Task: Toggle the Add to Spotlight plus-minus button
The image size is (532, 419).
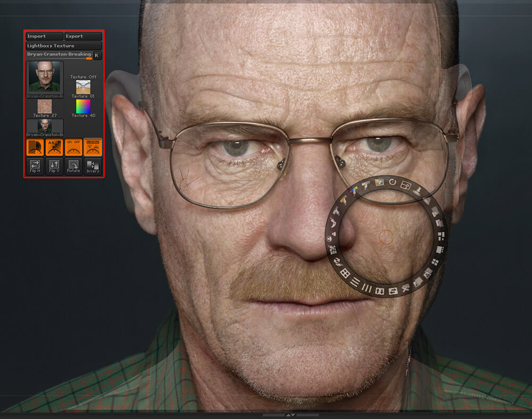Action: [93, 147]
